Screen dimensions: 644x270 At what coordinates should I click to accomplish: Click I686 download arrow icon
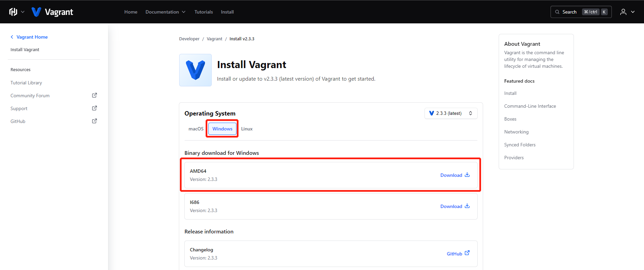point(467,206)
